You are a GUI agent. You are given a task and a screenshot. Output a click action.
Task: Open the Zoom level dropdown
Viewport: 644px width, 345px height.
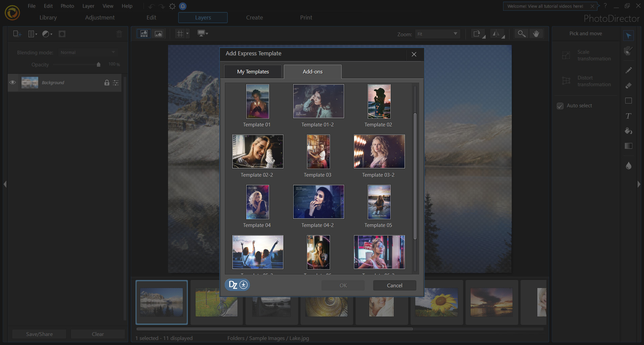(437, 34)
